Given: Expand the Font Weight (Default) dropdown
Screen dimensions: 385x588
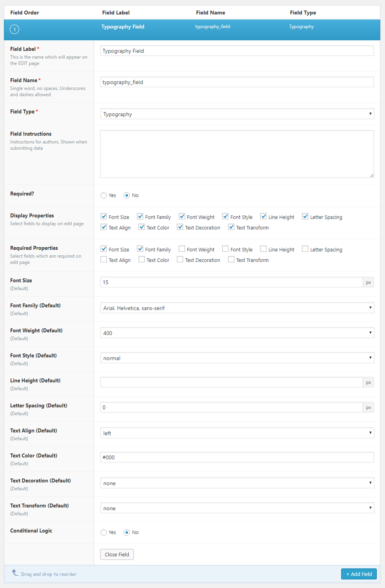Looking at the screenshot, I should (237, 332).
